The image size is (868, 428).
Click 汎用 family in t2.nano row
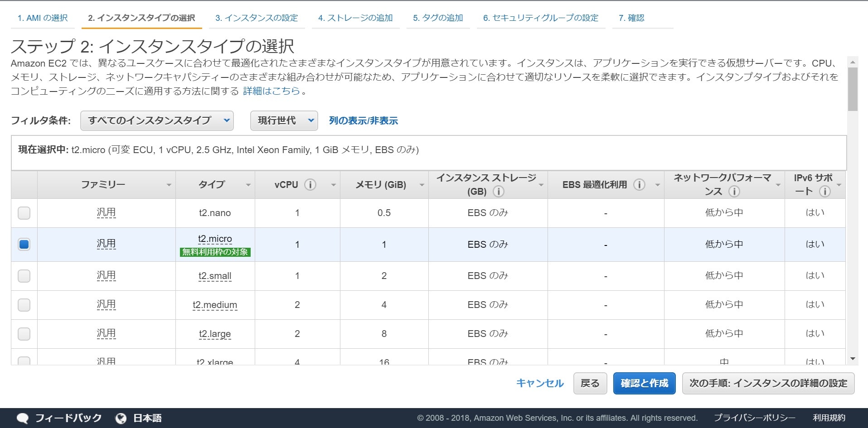pos(106,212)
